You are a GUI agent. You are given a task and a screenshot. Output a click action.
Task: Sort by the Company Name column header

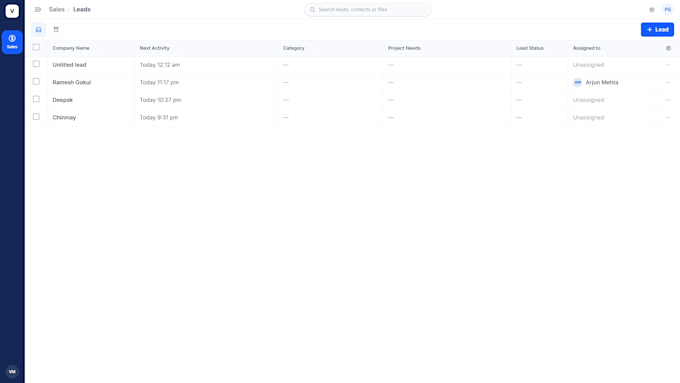pyautogui.click(x=71, y=48)
